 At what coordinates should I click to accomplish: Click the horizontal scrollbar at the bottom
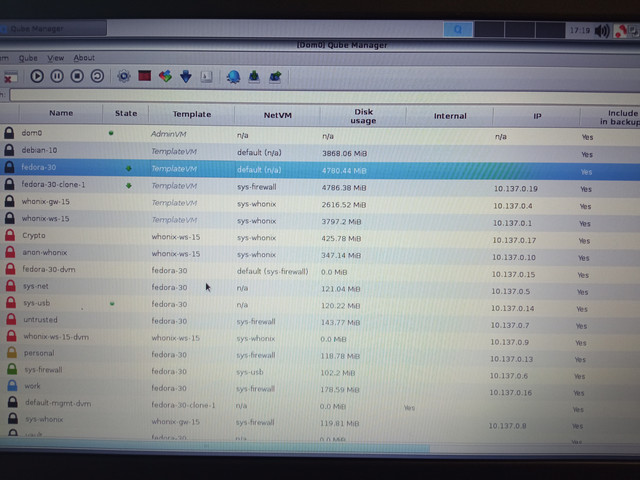pyautogui.click(x=215, y=448)
